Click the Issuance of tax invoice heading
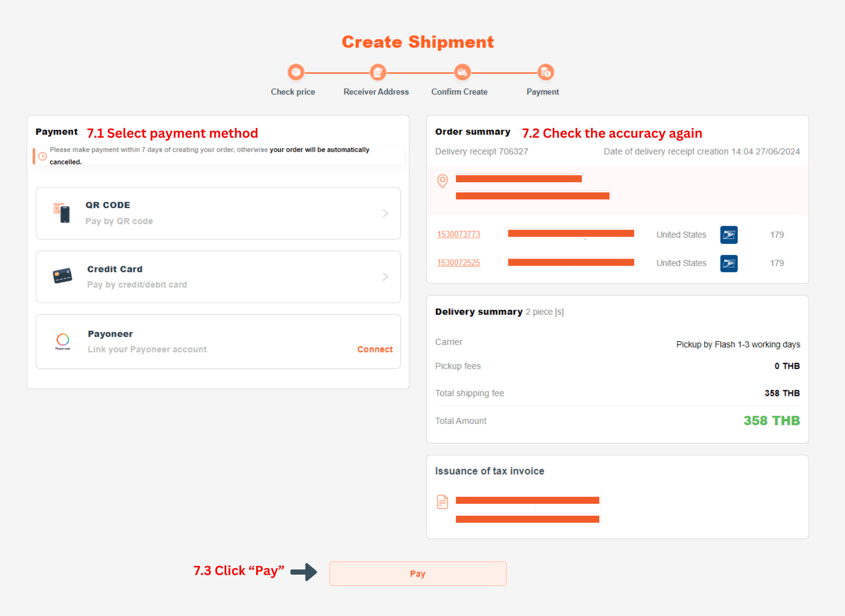 [489, 471]
